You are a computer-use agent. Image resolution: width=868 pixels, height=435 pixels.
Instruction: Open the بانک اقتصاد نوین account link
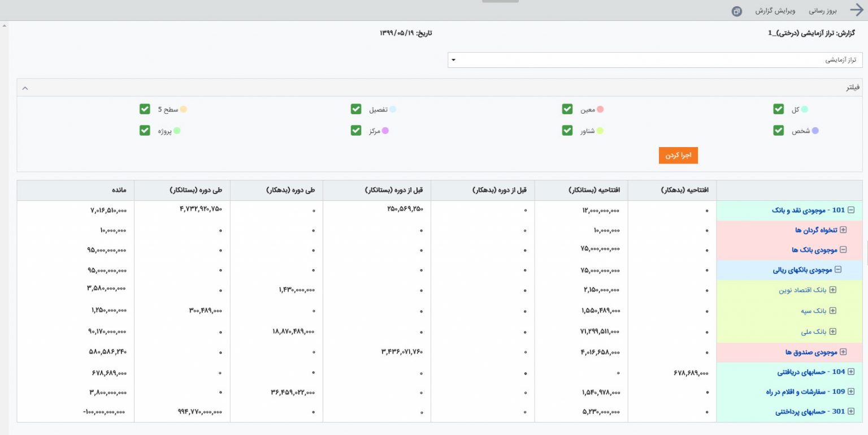click(801, 290)
